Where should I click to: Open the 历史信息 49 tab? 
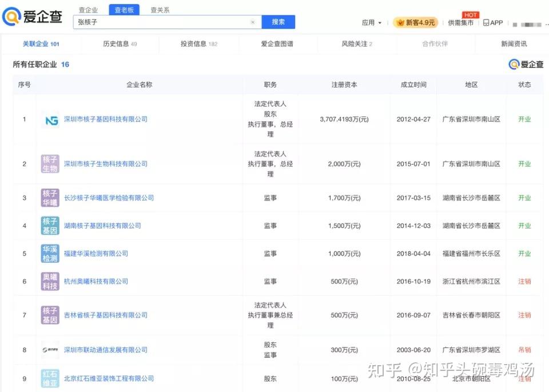[x=120, y=44]
